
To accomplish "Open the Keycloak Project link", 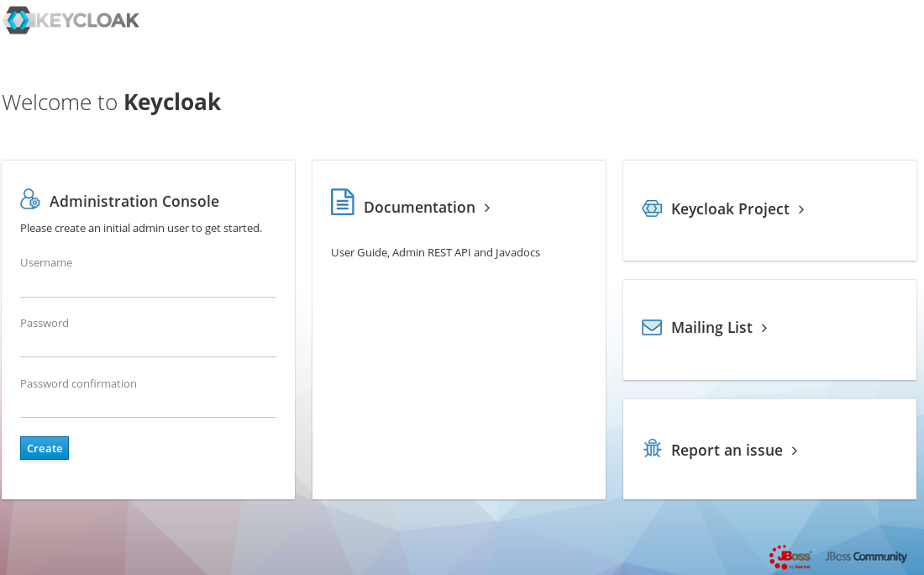I will (x=729, y=209).
